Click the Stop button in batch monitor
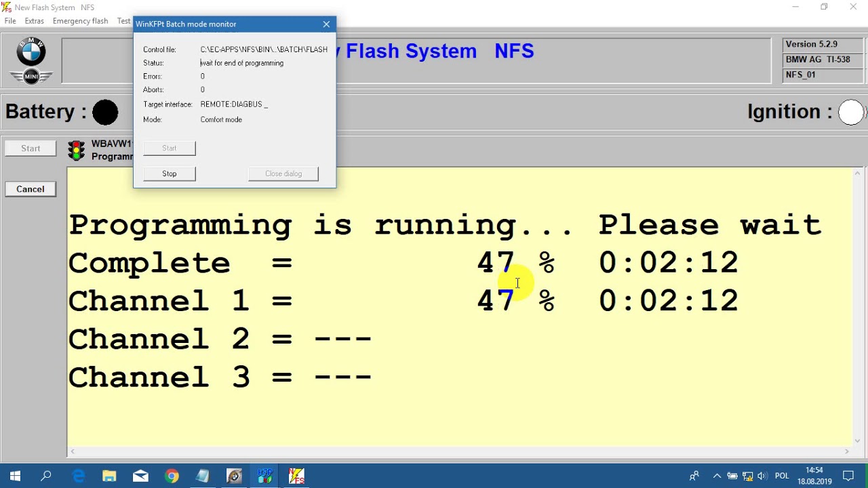868x488 pixels. (x=170, y=174)
